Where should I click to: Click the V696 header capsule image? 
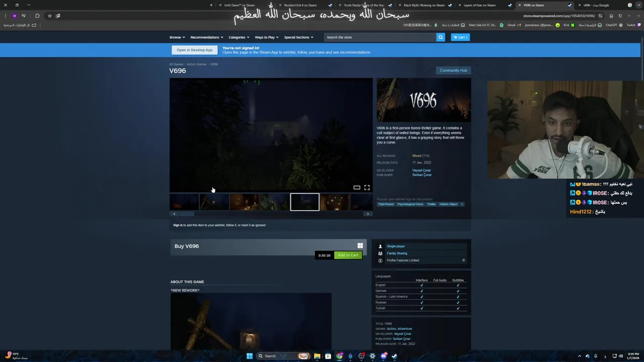pyautogui.click(x=424, y=100)
